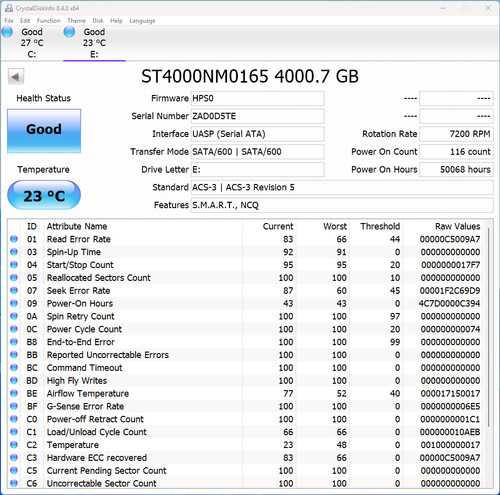Select raw value 0000000006E5
The width and height of the screenshot is (500, 495).
tap(450, 406)
